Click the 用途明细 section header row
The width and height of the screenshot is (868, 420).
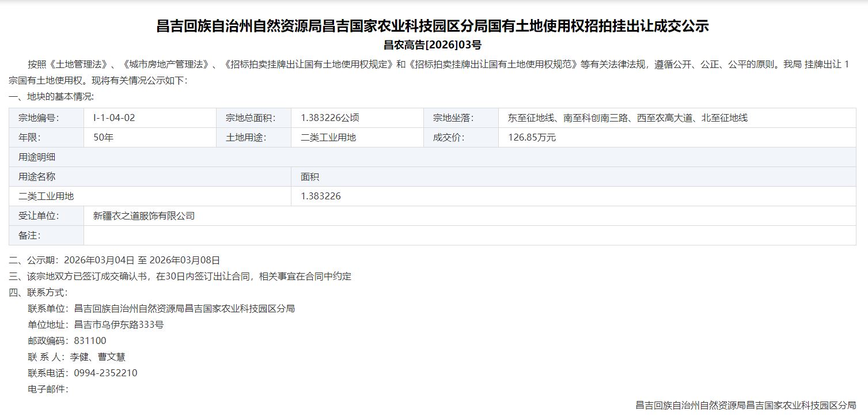(37, 157)
